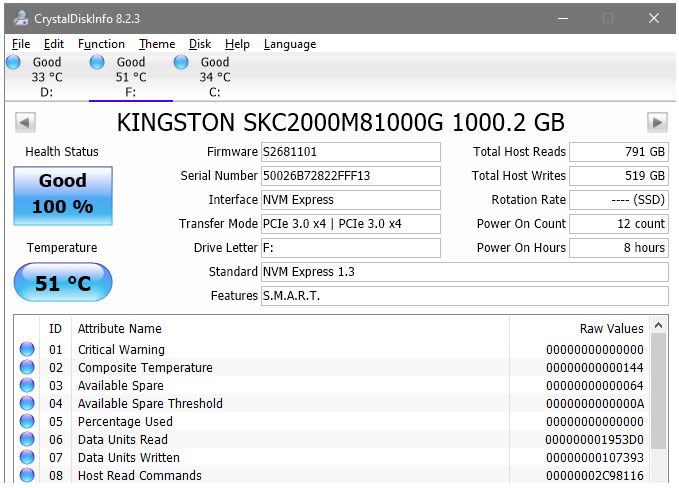679x488 pixels.
Task: Click raw value 000000001953D0
Action: click(x=595, y=440)
